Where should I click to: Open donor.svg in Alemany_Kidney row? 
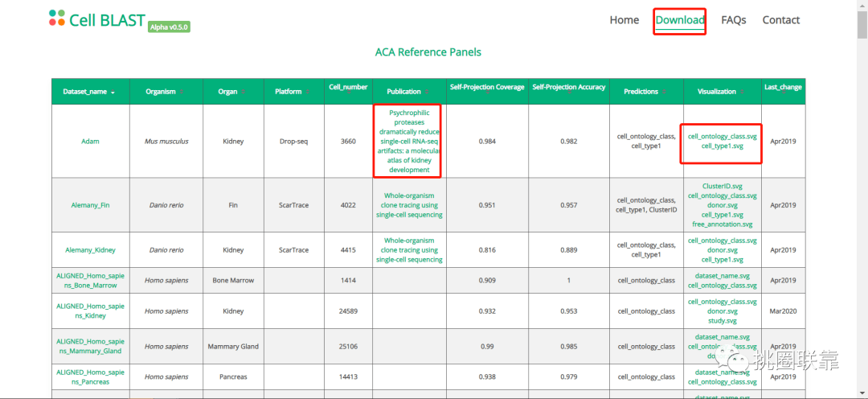[722, 250]
